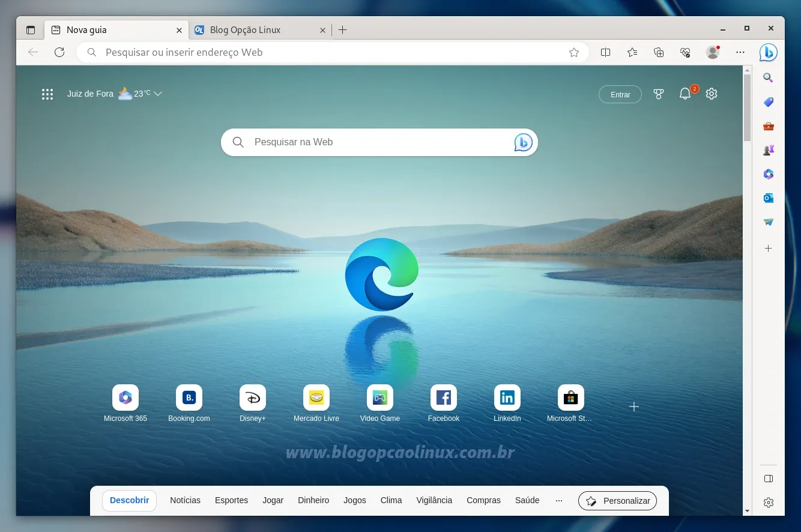Reload the page with refresh icon

(59, 52)
